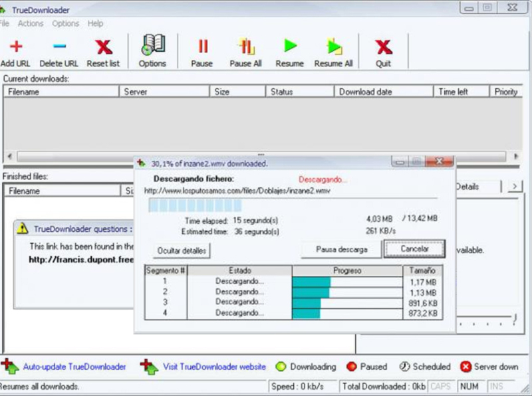Click Finished files Filename column header
Screen dimensions: 532x396
pyautogui.click(x=63, y=191)
